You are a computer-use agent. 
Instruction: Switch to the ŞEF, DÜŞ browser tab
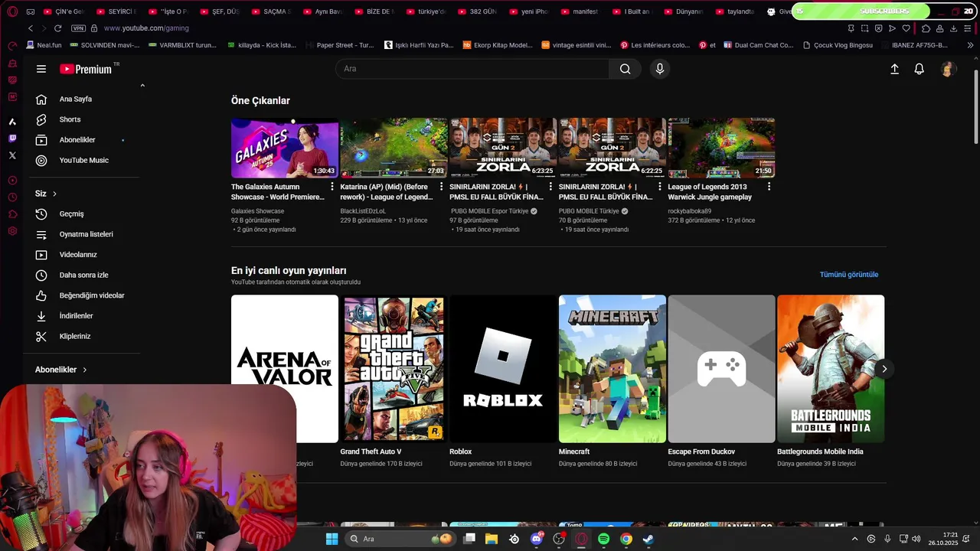tap(220, 11)
